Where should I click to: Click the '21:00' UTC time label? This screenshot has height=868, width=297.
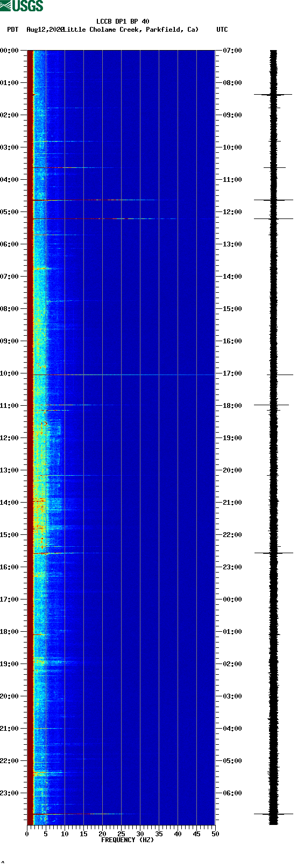point(232,503)
